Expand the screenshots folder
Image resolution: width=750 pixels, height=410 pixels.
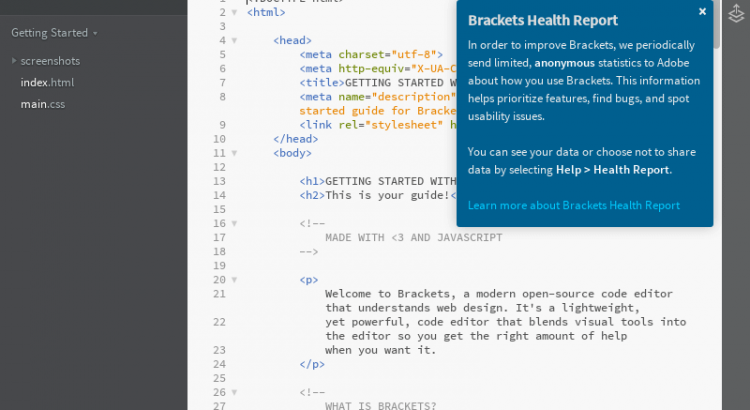pyautogui.click(x=14, y=60)
